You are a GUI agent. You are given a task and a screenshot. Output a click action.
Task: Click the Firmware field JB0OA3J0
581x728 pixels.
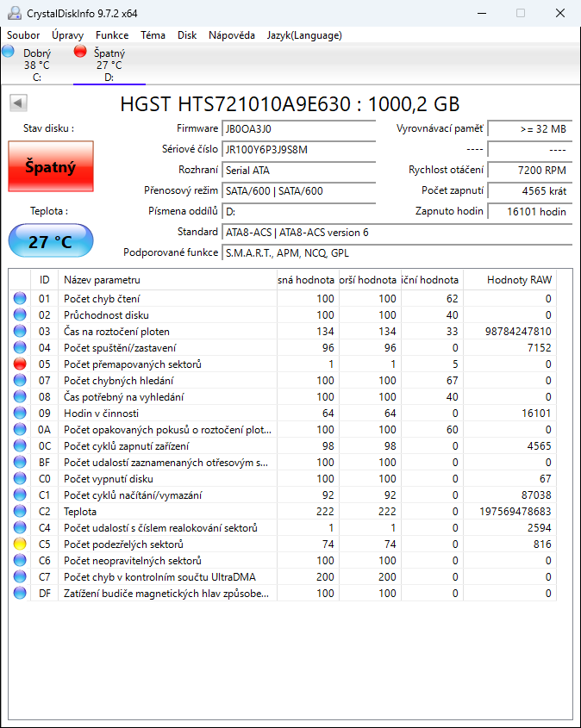pos(298,129)
